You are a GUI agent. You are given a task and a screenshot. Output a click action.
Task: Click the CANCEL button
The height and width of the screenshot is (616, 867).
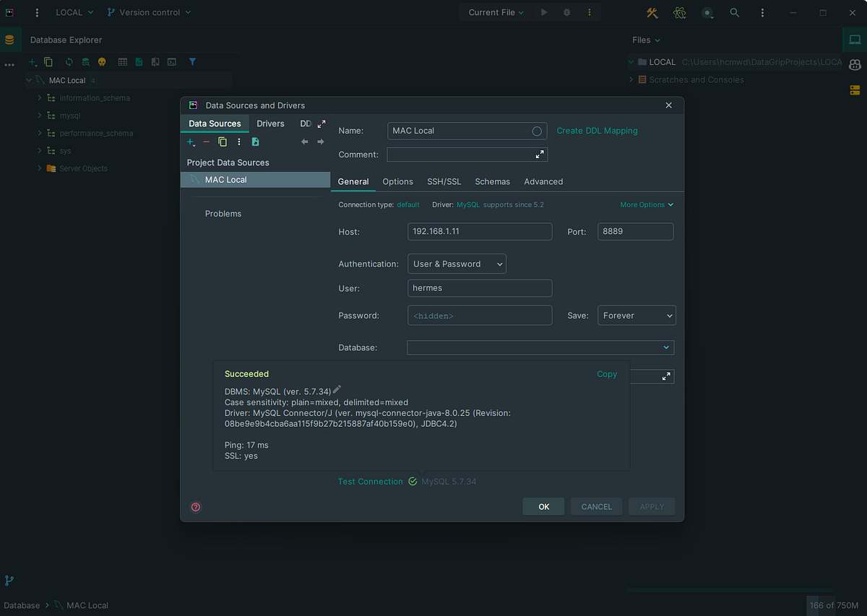click(597, 507)
